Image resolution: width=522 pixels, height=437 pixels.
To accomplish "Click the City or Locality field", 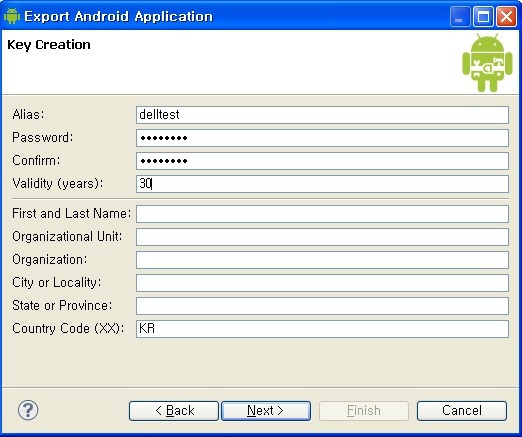I will (322, 283).
